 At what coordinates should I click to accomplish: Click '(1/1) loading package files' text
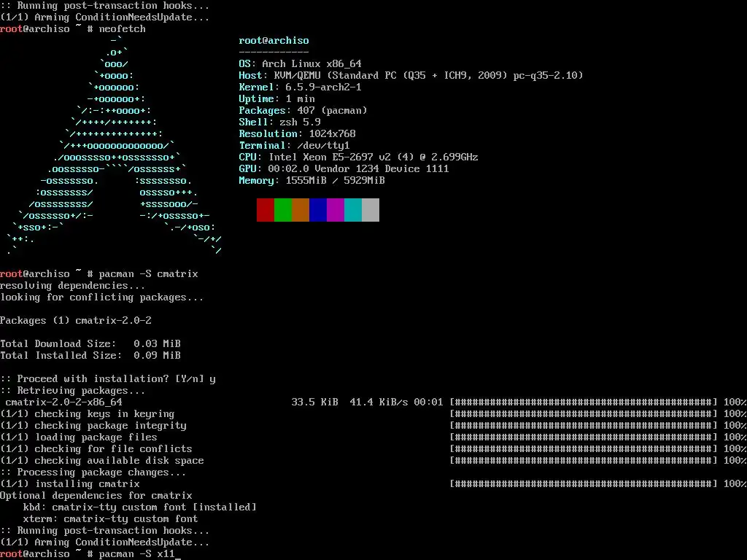(79, 437)
